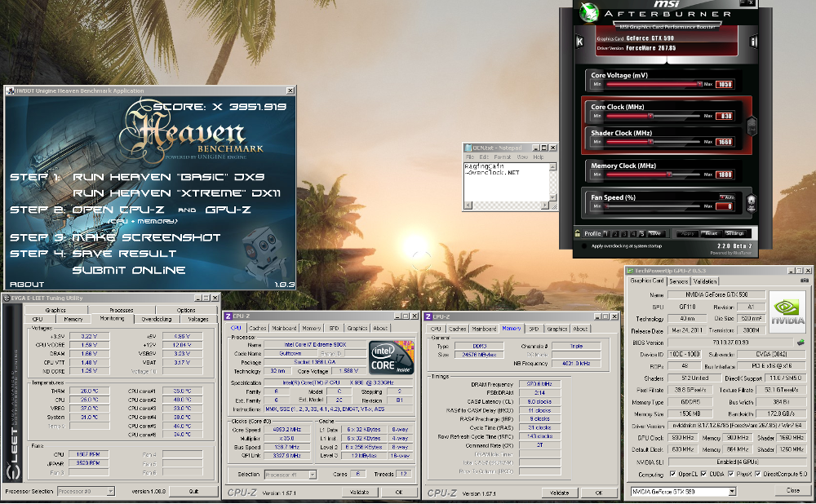This screenshot has height=504, width=816.
Task: Click SUBMIT ONLINE in Heaven window
Action: pyautogui.click(x=129, y=270)
